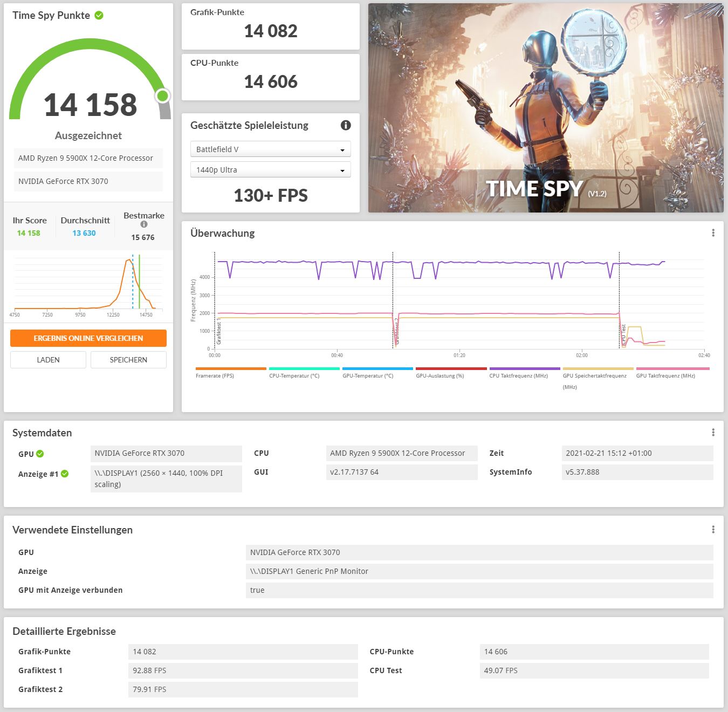Click Grafik-Punkte value 14 082 card
Viewport: 728px width, 712px height.
pyautogui.click(x=271, y=26)
